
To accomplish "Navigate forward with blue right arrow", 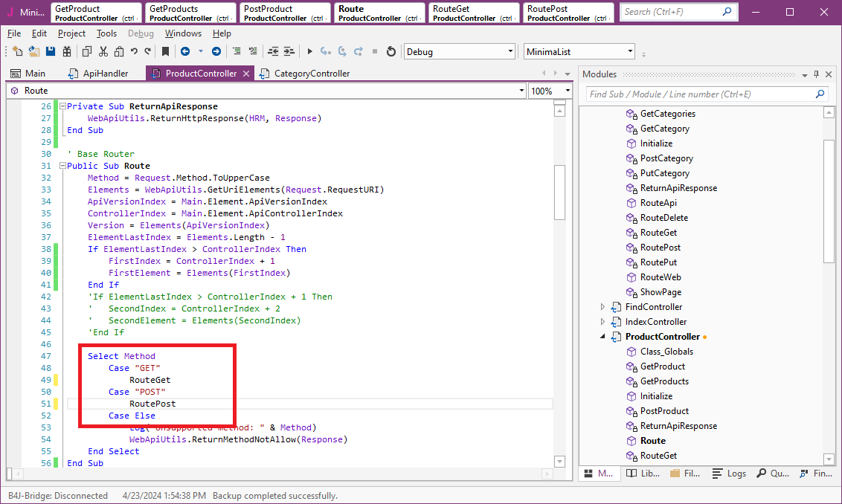I will pyautogui.click(x=216, y=51).
